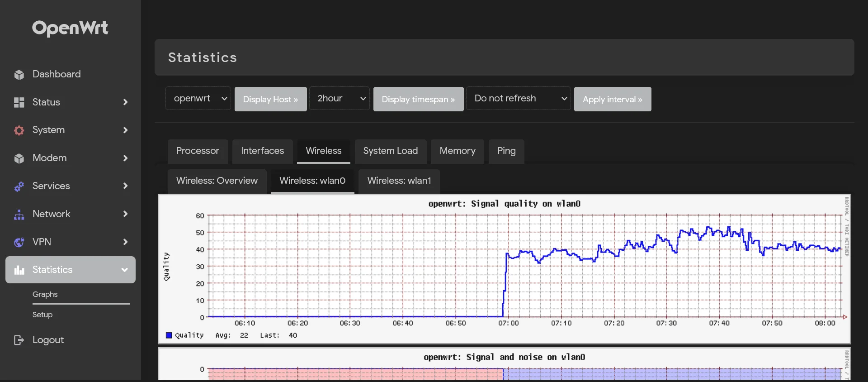Click the Apply interval button
The height and width of the screenshot is (382, 868).
pos(613,99)
